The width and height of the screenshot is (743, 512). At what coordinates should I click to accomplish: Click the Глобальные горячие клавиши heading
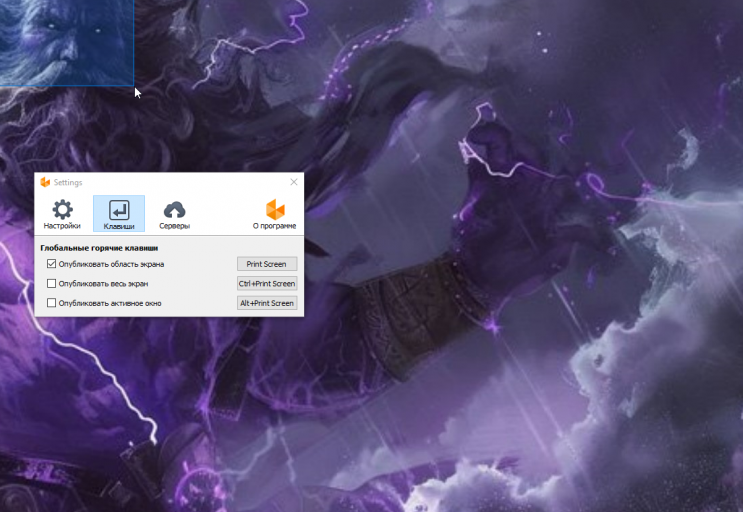pos(99,248)
